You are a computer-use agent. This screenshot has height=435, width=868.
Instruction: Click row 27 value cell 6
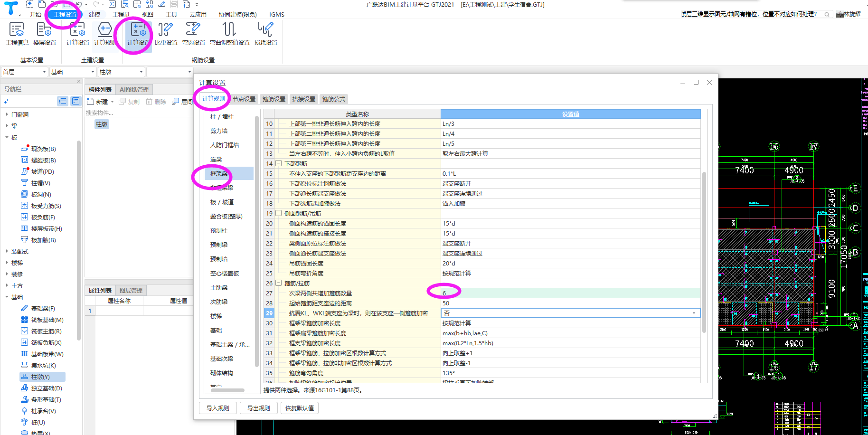[570, 293]
